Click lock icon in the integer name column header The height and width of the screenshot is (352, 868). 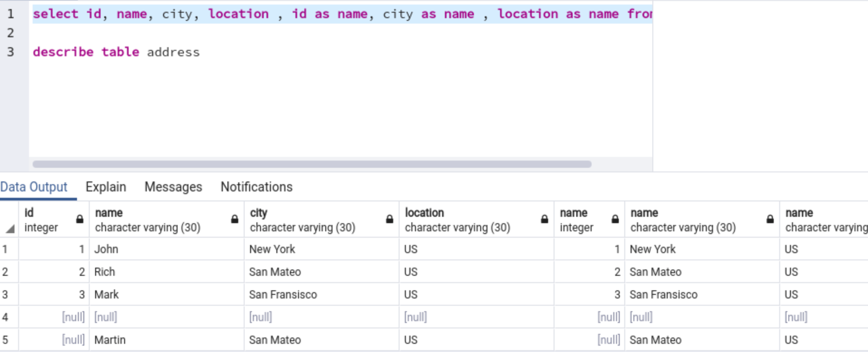click(x=615, y=220)
